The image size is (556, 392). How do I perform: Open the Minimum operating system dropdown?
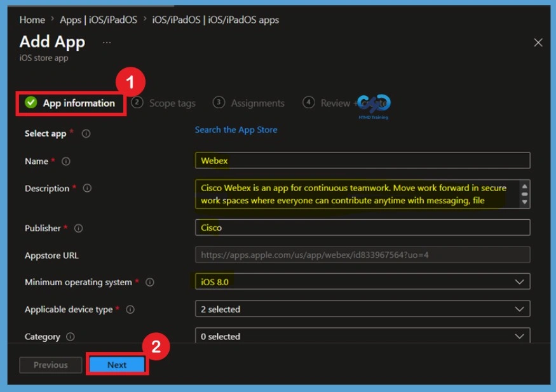[362, 282]
